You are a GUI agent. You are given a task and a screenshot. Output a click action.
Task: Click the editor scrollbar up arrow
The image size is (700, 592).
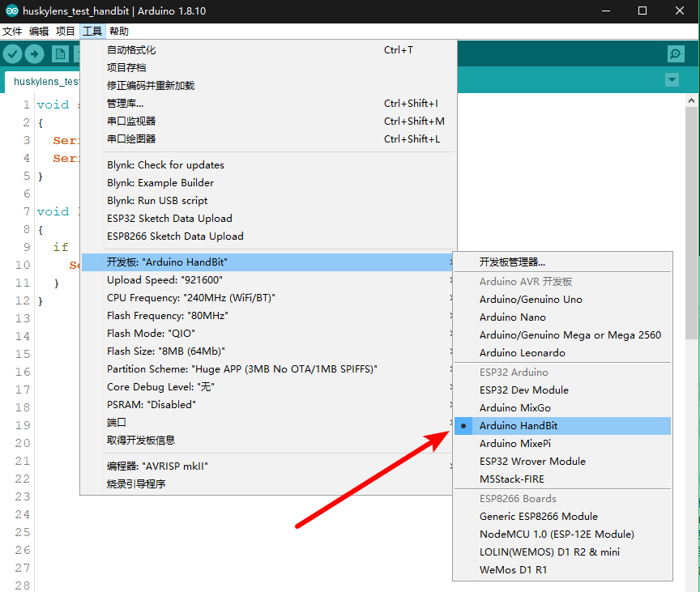[x=691, y=100]
